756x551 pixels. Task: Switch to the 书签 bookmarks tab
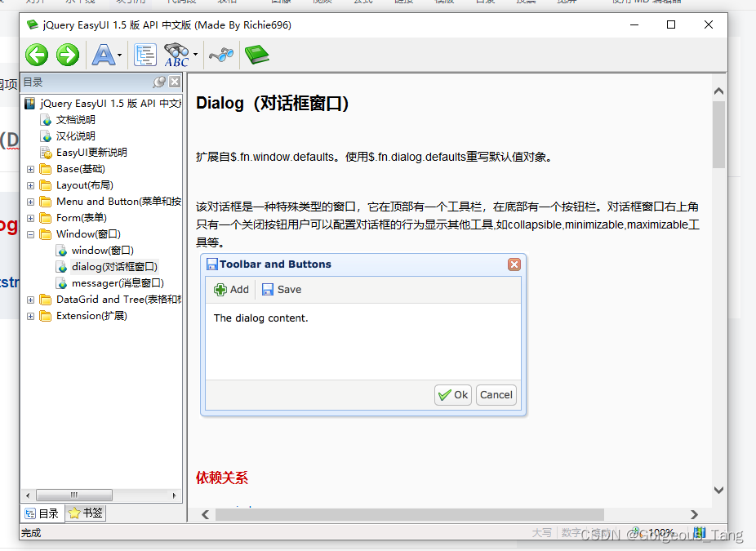(86, 513)
